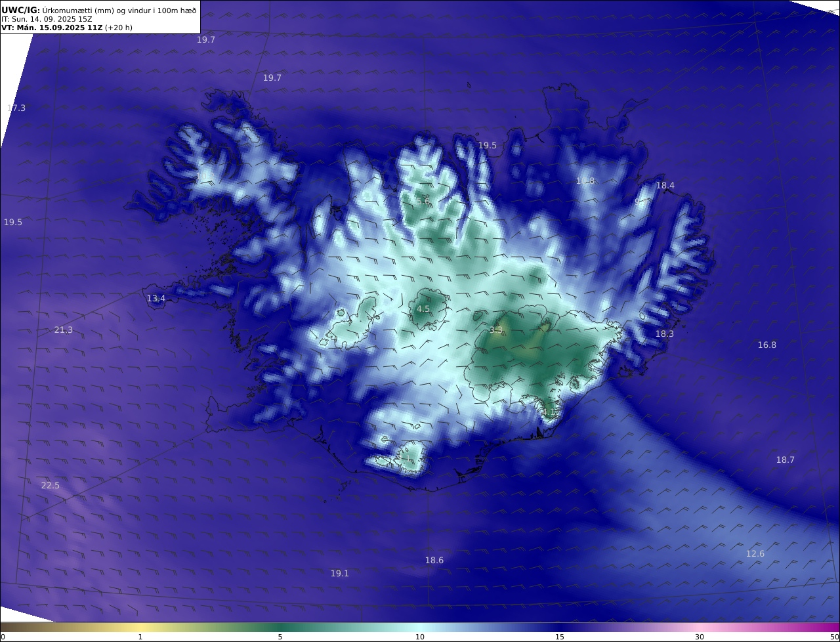
Task: Click the 4.5 value over the glacier
Action: click(x=423, y=309)
